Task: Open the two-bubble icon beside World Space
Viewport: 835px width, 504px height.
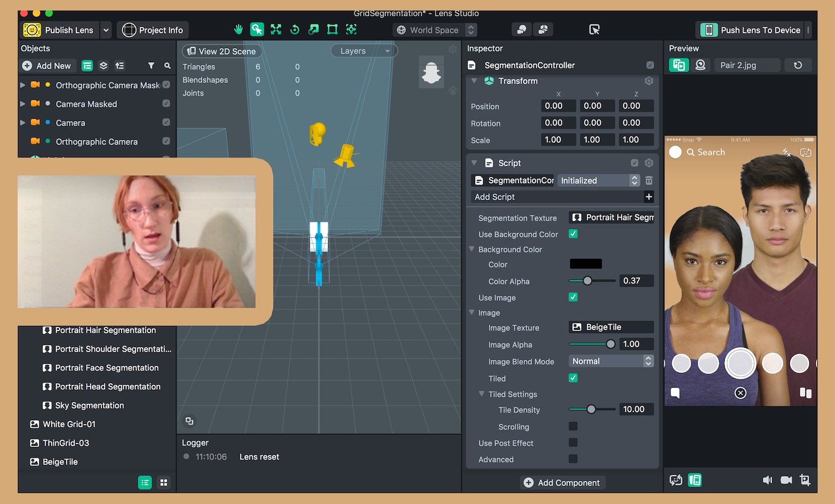Action: (x=522, y=30)
